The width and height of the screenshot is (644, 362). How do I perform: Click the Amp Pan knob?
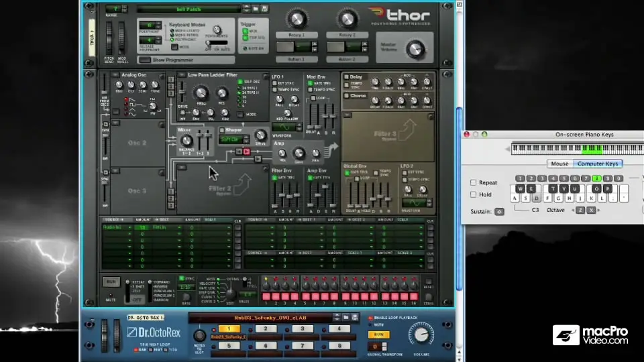pos(315,154)
